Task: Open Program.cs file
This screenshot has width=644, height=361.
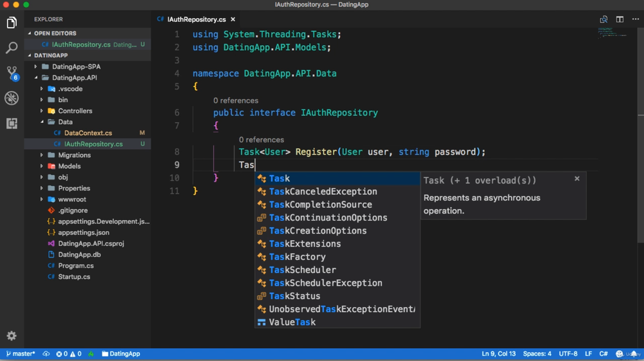Action: [88, 266]
